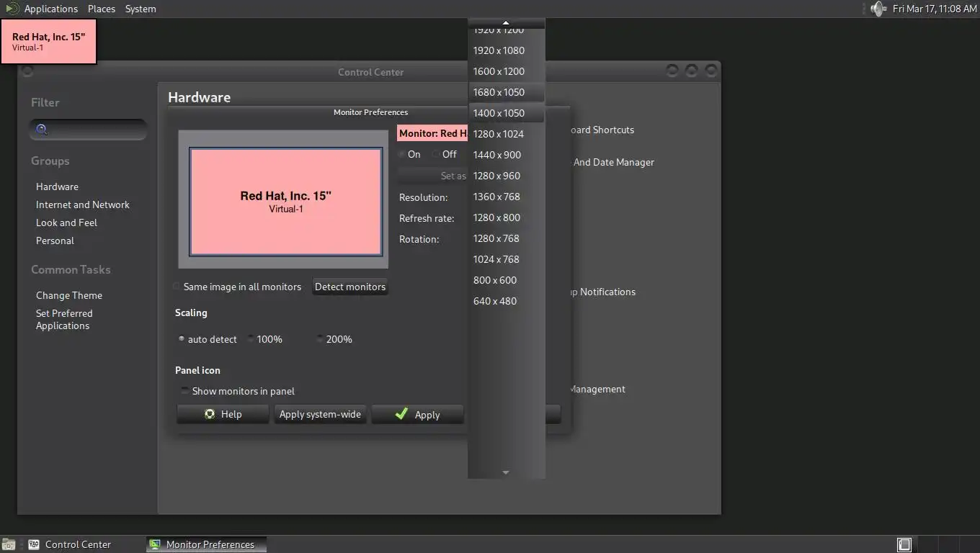Pick the 1280 x 1024 resolution entry
The image size is (980, 553).
[507, 134]
